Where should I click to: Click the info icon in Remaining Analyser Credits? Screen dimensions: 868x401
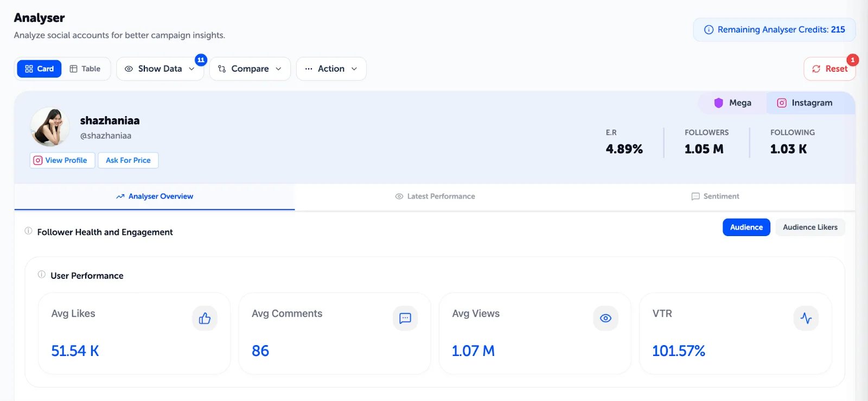709,30
